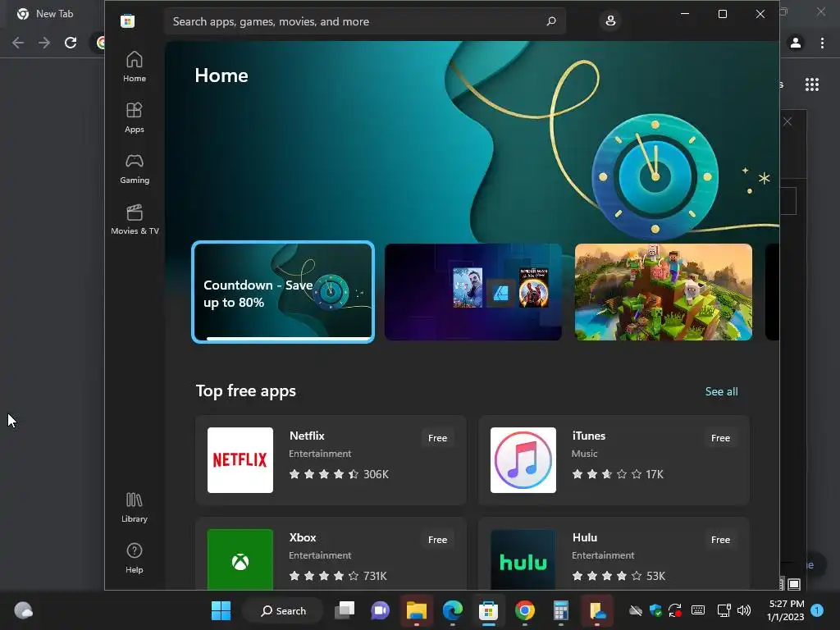840x630 pixels.
Task: Click the Top free apps heading
Action: pyautogui.click(x=246, y=391)
